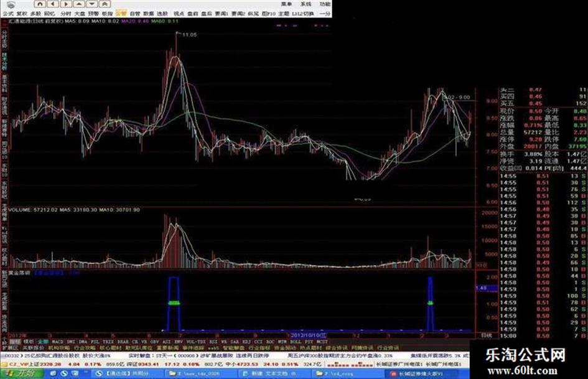Screen dimensions: 588x379
Task: Select the 模板 tab in indicator bar
Action: pyautogui.click(x=29, y=342)
